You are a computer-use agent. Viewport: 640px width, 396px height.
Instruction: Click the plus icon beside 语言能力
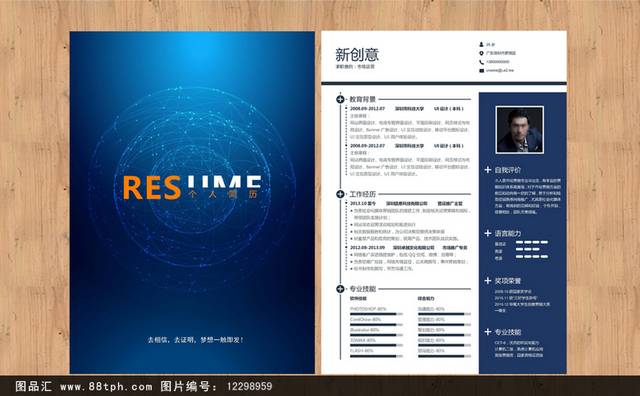pyautogui.click(x=488, y=233)
